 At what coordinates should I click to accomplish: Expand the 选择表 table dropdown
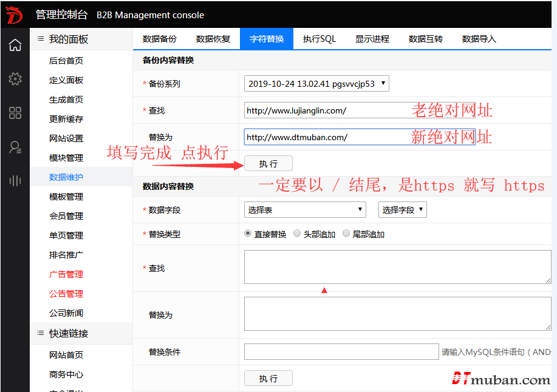(x=305, y=210)
